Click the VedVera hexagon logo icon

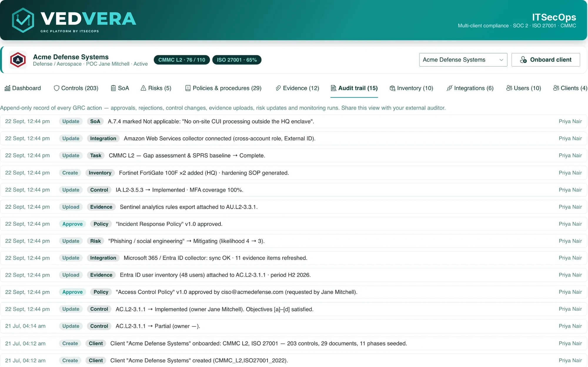pyautogui.click(x=23, y=20)
